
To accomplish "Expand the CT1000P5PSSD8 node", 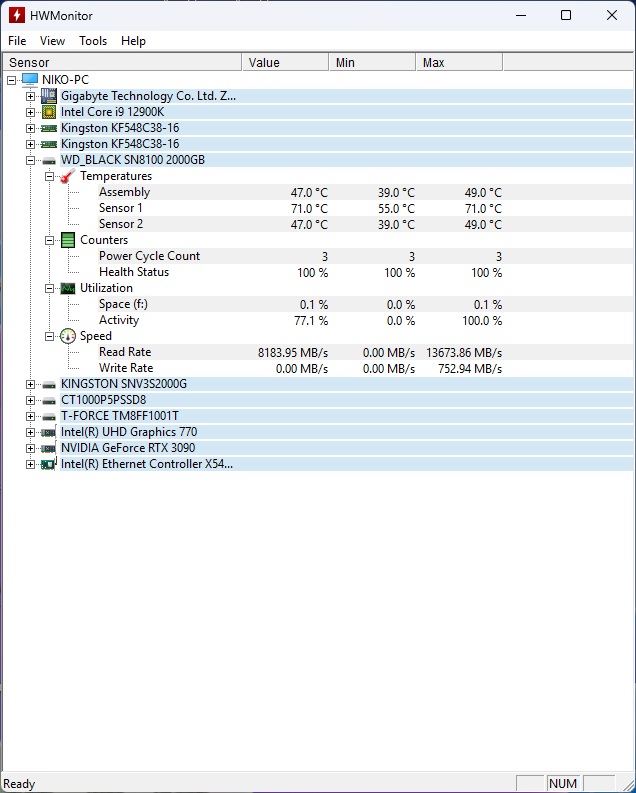I will pos(30,401).
